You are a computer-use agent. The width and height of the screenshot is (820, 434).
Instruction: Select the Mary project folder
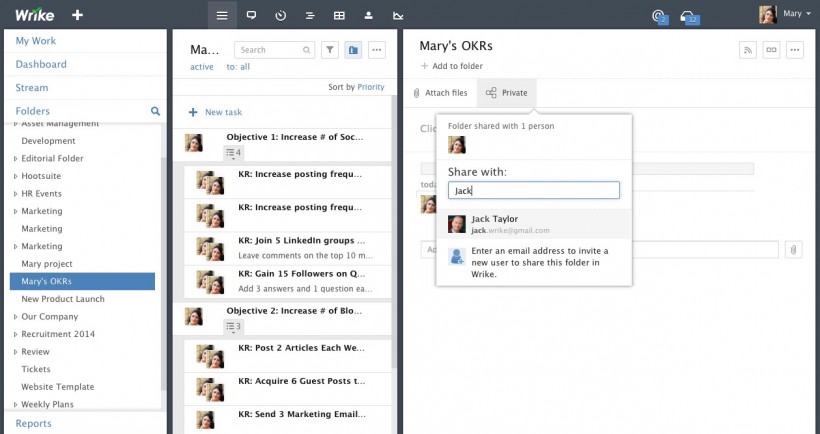tap(47, 264)
